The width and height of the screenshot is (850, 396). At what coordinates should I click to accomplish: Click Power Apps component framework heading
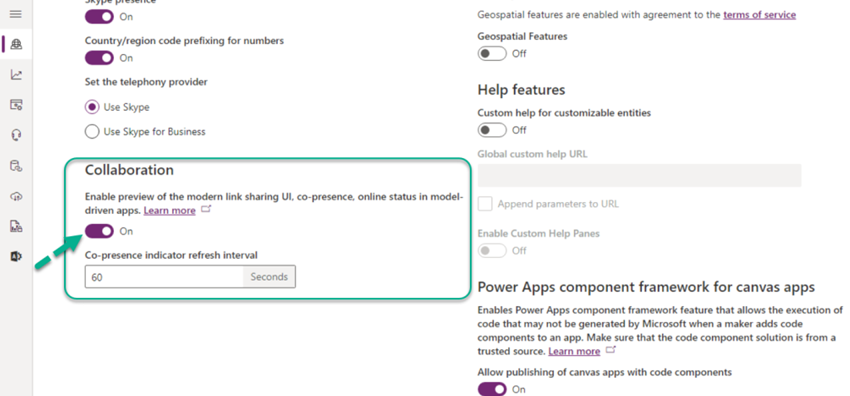tap(646, 287)
